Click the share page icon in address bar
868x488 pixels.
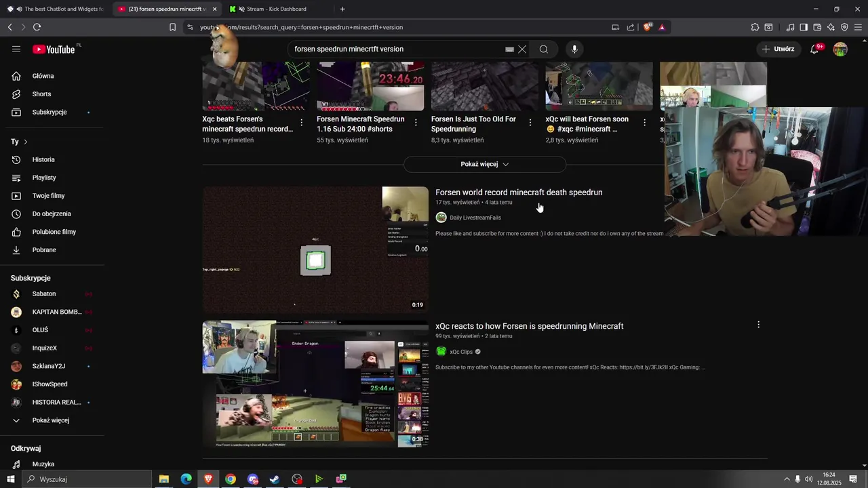click(x=631, y=27)
